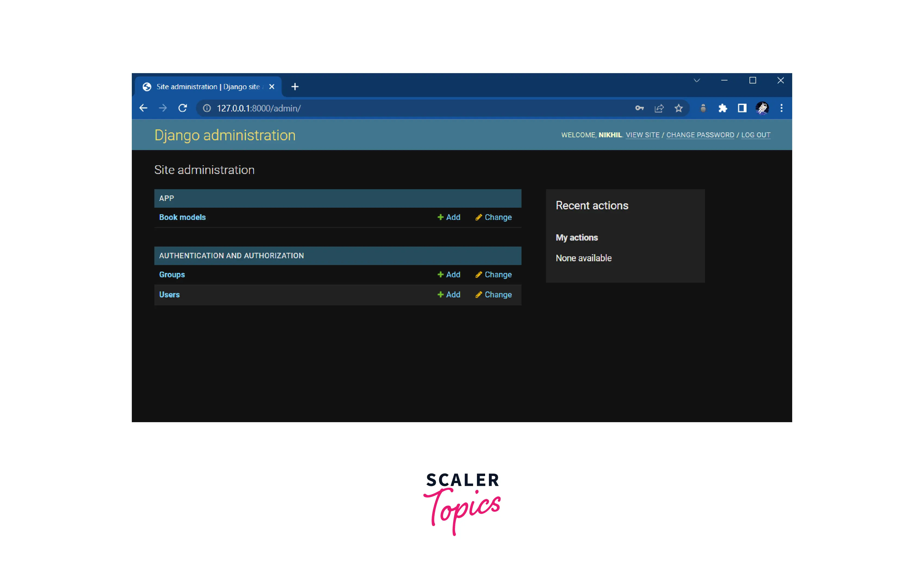This screenshot has width=924, height=588.
Task: Add a new User
Action: click(x=449, y=295)
